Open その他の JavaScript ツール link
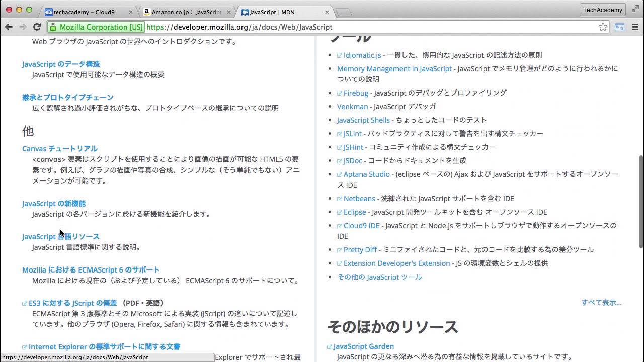The height and width of the screenshot is (362, 644). (x=379, y=277)
